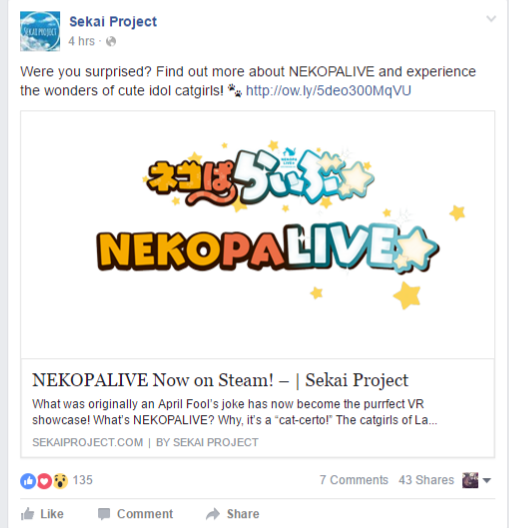Image resolution: width=509 pixels, height=528 pixels.
Task: Click the public globe privacy icon
Action: (x=111, y=41)
